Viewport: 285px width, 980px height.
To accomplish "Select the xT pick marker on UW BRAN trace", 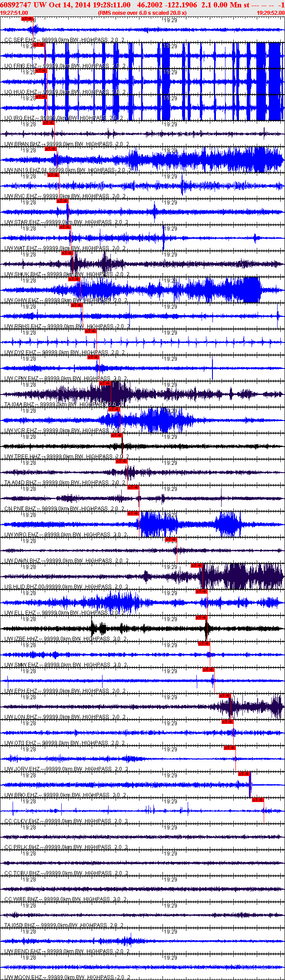I will click(x=48, y=123).
